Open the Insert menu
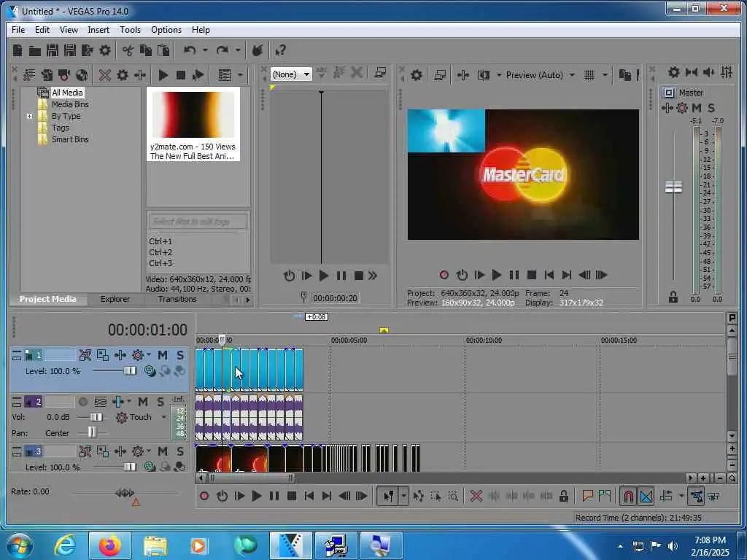Image resolution: width=747 pixels, height=560 pixels. click(98, 29)
